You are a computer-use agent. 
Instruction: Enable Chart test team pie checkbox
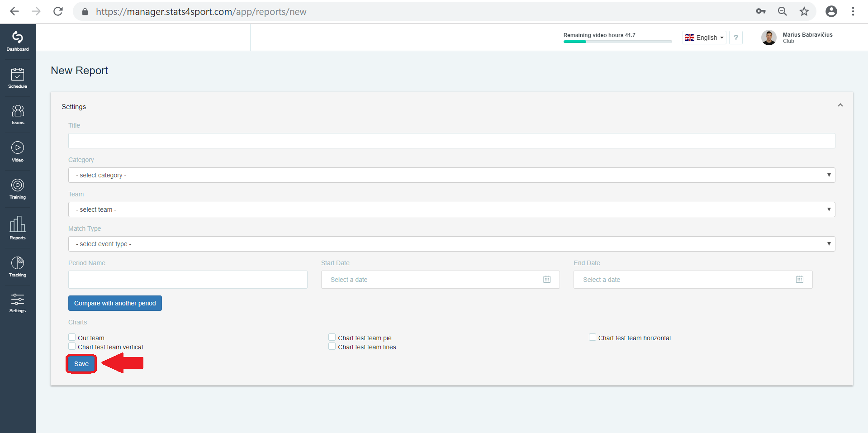332,337
